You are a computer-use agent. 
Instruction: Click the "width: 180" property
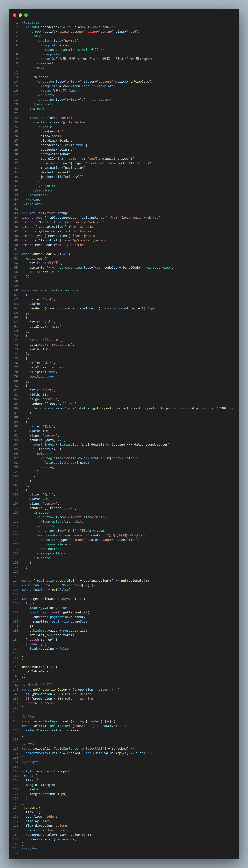(39, 349)
